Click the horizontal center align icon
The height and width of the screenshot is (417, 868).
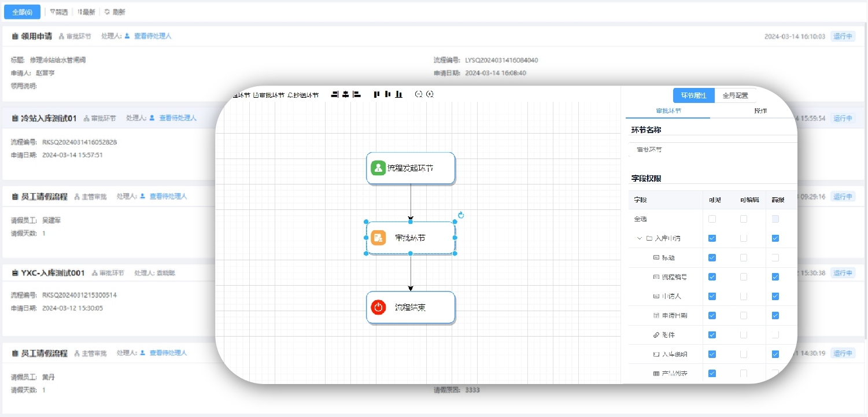[346, 94]
